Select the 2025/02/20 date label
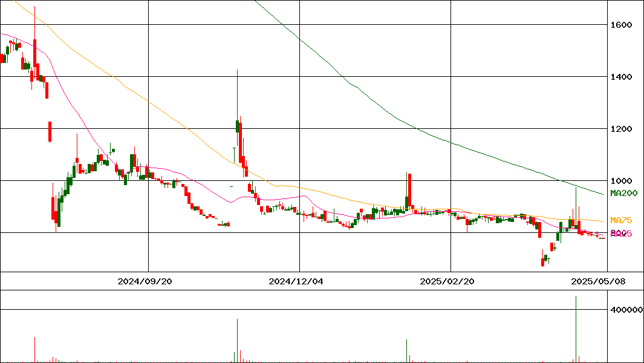Viewport: 644px width, 363px height. (x=447, y=281)
